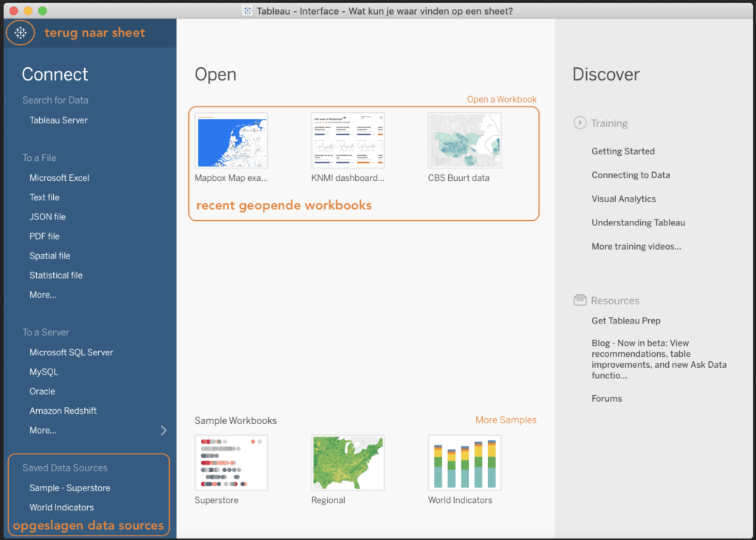Click the Resources box icon
This screenshot has width=756, height=540.
tap(580, 301)
